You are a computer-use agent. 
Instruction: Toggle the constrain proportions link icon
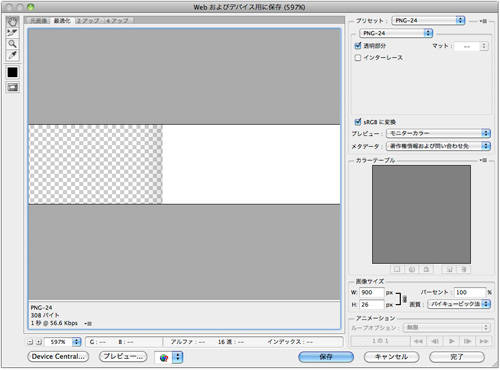point(405,299)
